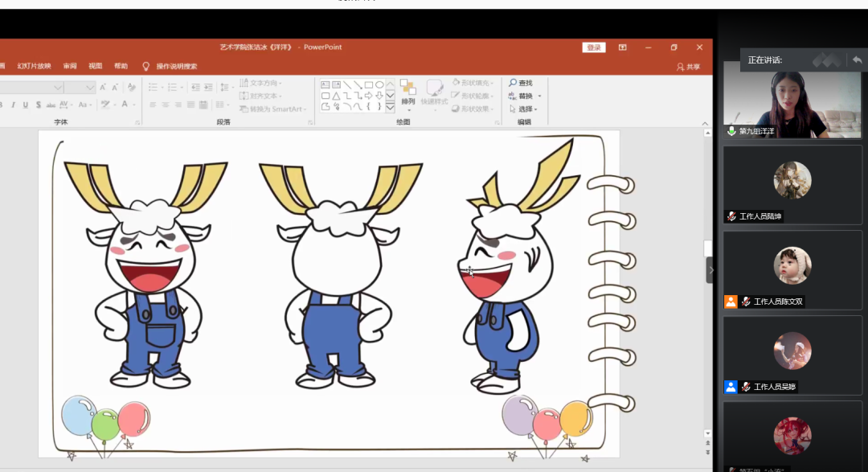868x472 pixels.
Task: Open the 对齐文本 align text menu
Action: [260, 96]
